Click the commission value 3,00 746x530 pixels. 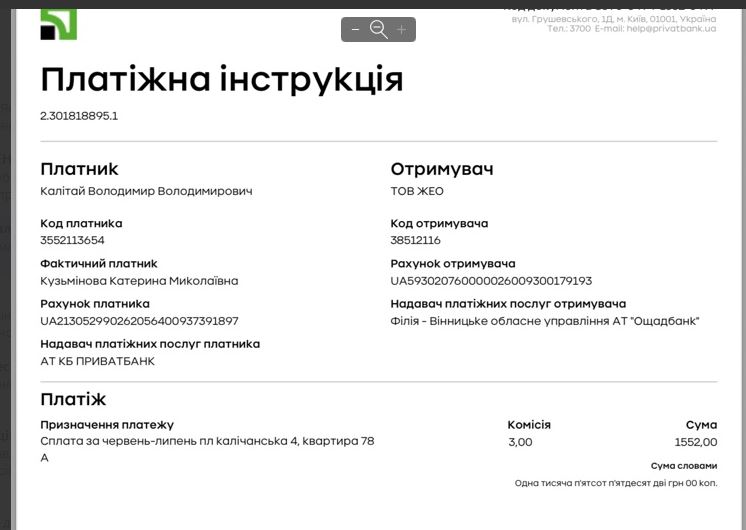tap(520, 441)
